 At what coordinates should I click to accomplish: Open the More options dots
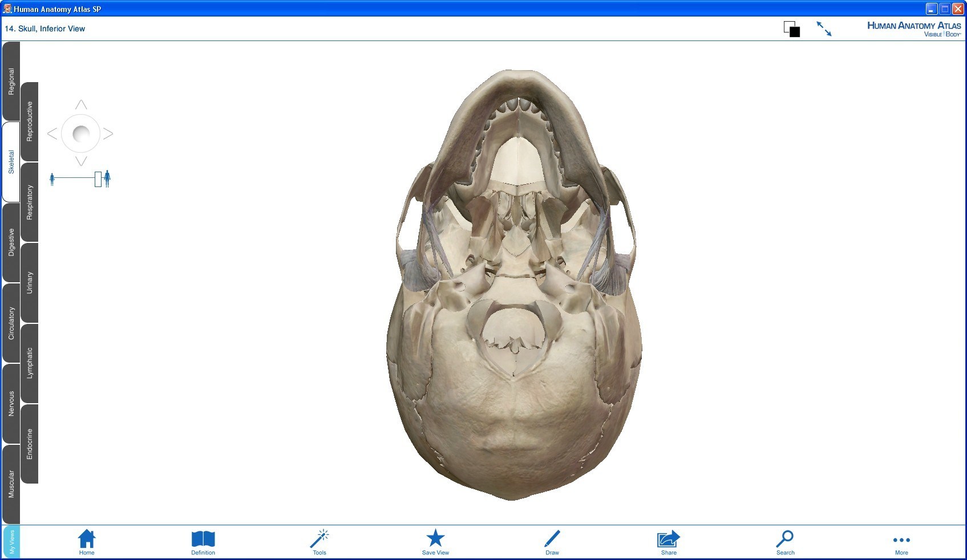tap(901, 543)
